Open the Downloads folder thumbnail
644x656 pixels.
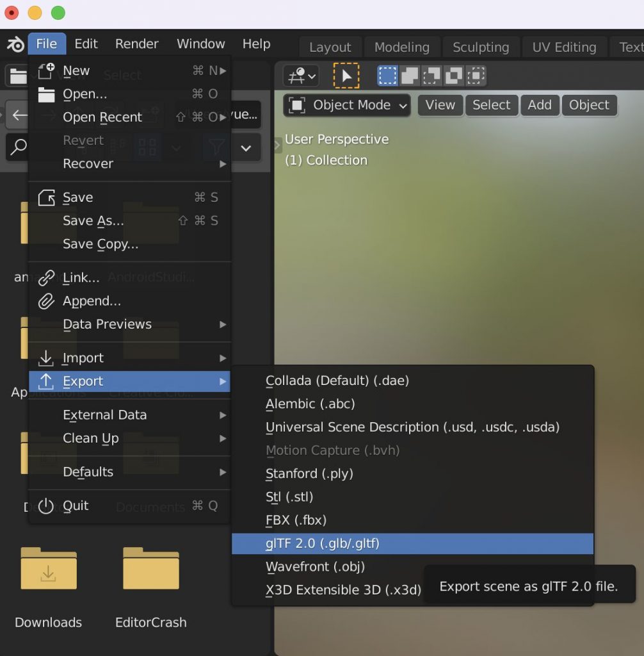(49, 568)
